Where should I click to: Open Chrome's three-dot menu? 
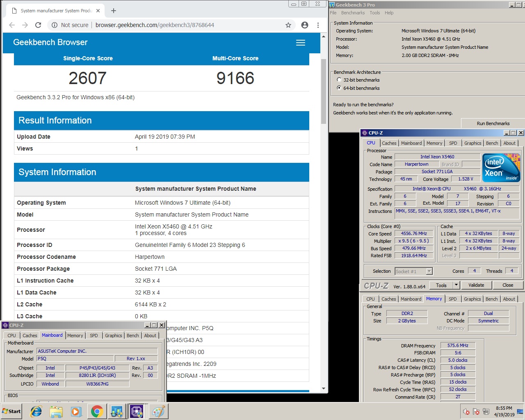[318, 25]
